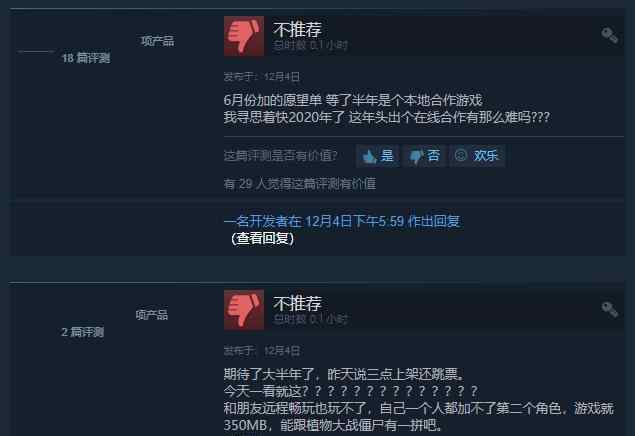
Task: Vote 是 (Yes) on first review
Action: (x=377, y=156)
